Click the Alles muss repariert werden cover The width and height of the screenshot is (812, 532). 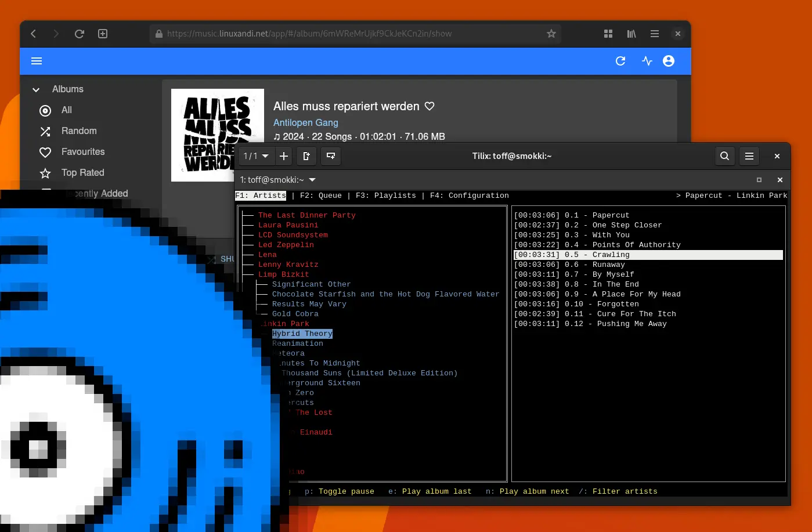(x=218, y=135)
